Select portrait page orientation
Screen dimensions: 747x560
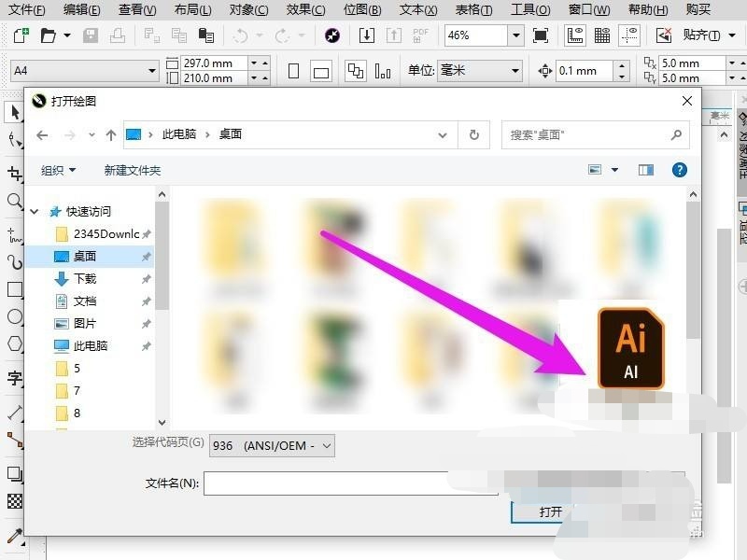pyautogui.click(x=294, y=72)
